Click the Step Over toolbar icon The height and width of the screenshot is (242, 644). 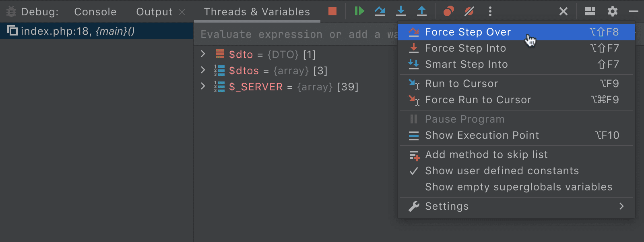pos(380,11)
